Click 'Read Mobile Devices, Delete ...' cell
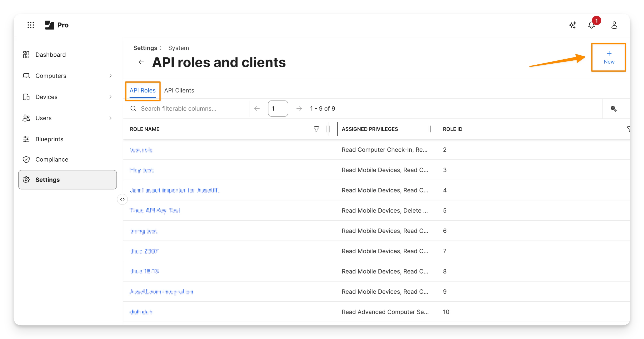The image size is (644, 339). point(385,211)
